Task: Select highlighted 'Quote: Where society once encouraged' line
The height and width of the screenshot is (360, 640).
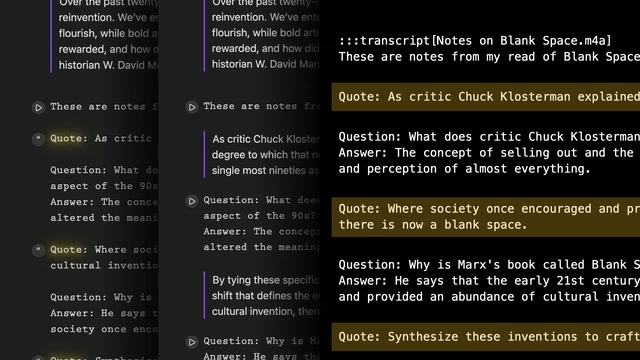Action: pyautogui.click(x=489, y=209)
